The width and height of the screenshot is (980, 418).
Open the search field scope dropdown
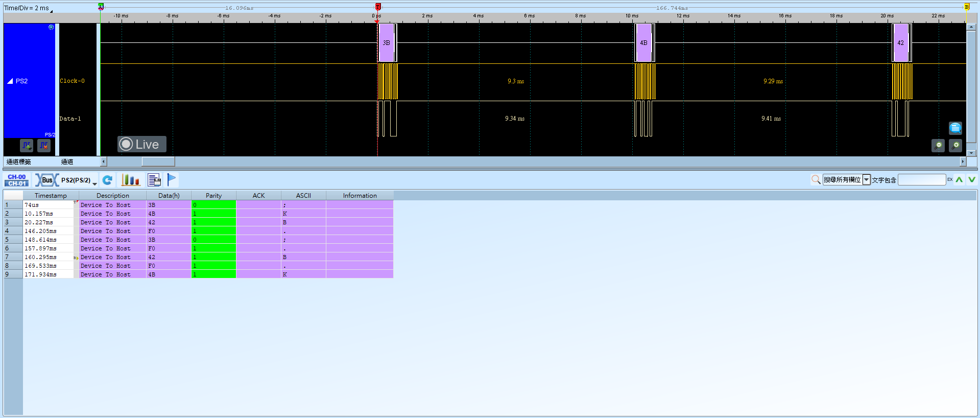(x=867, y=180)
